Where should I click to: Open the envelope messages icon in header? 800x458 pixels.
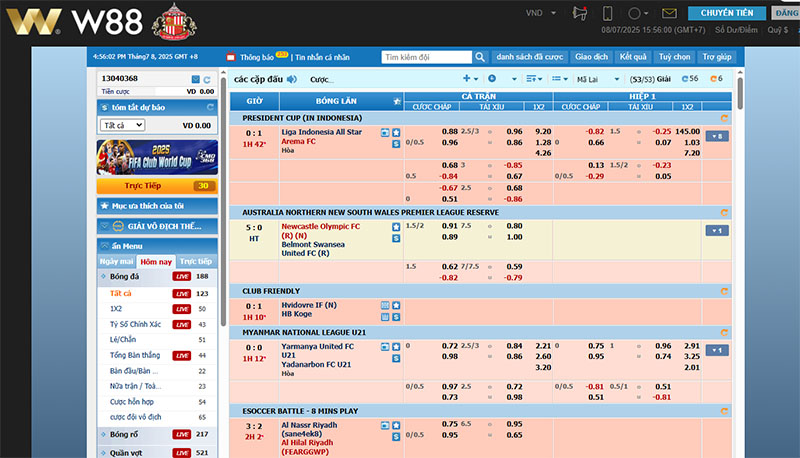tap(669, 13)
